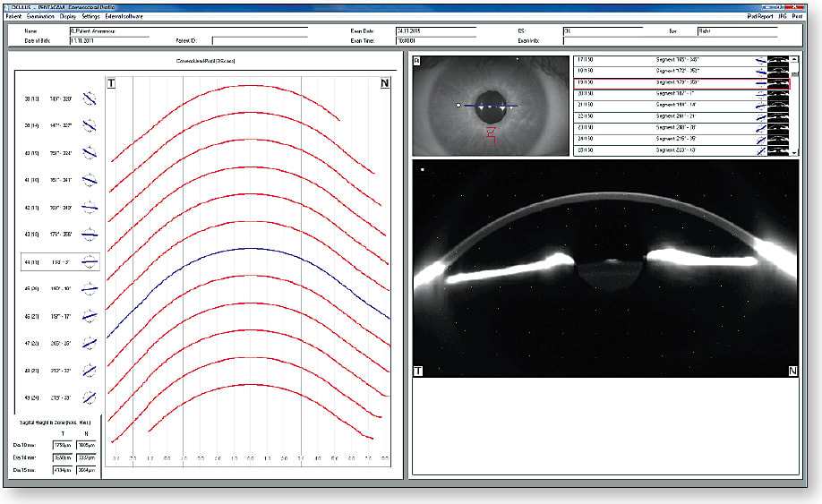Click the Exam Info field

[x=670, y=40]
